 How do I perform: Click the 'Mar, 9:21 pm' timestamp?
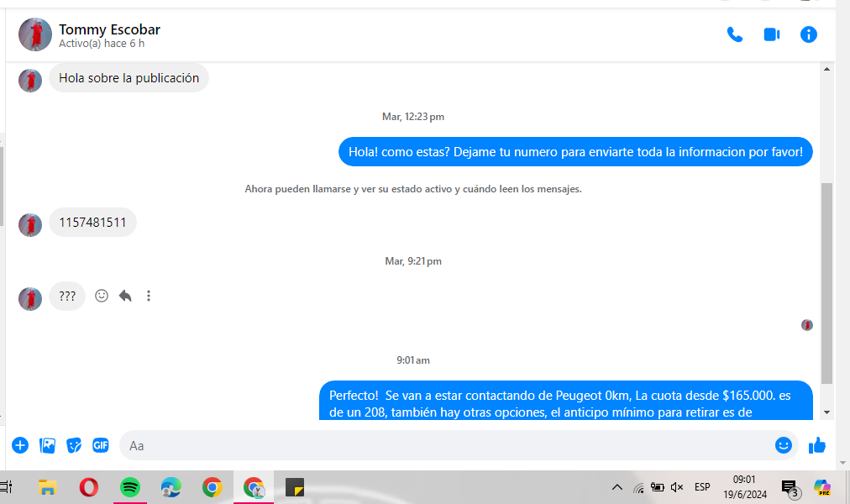(x=413, y=261)
